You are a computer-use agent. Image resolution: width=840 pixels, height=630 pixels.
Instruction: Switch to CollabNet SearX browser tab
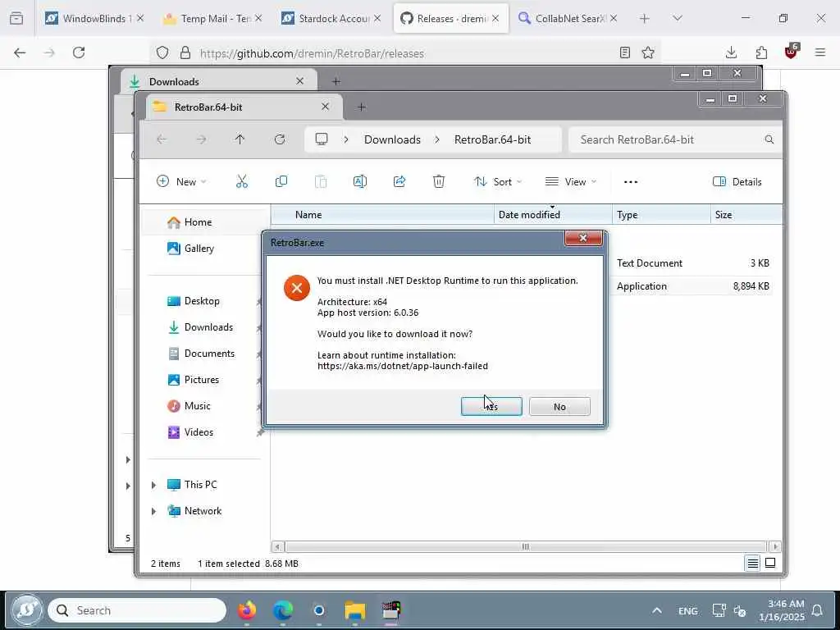pyautogui.click(x=568, y=18)
